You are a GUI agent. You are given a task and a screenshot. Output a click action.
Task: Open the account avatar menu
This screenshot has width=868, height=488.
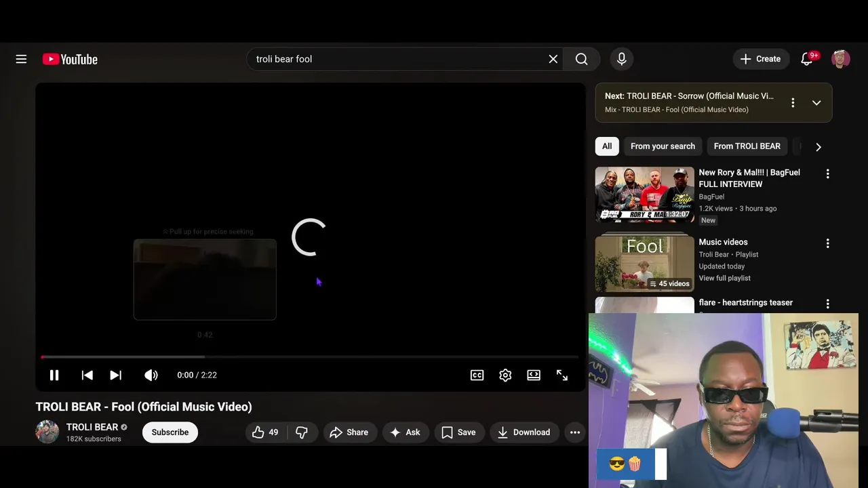pyautogui.click(x=841, y=59)
